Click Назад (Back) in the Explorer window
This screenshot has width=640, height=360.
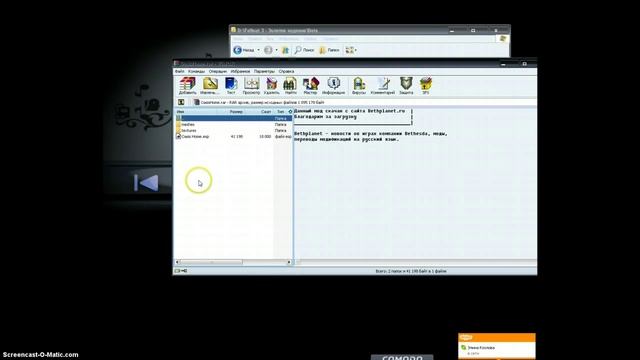[x=244, y=50]
